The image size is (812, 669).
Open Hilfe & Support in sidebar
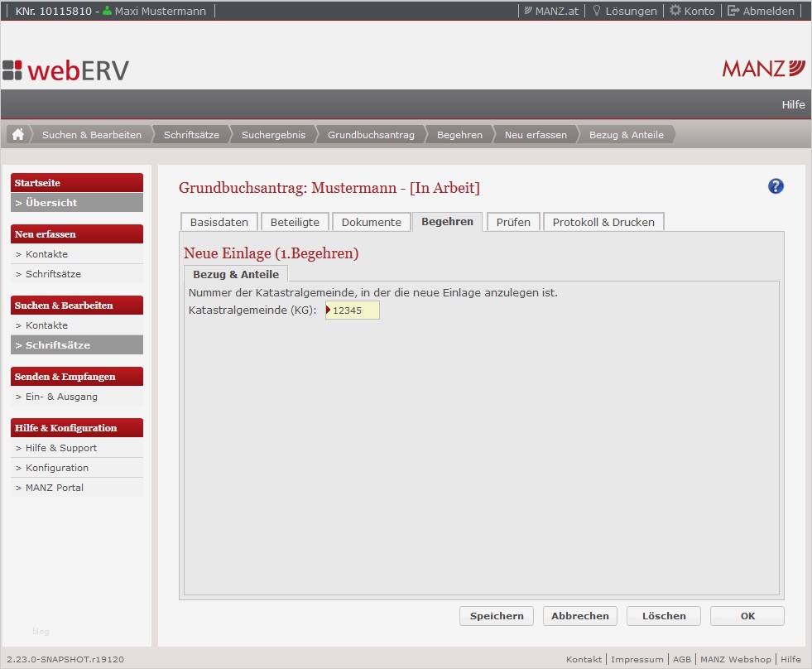(77, 447)
